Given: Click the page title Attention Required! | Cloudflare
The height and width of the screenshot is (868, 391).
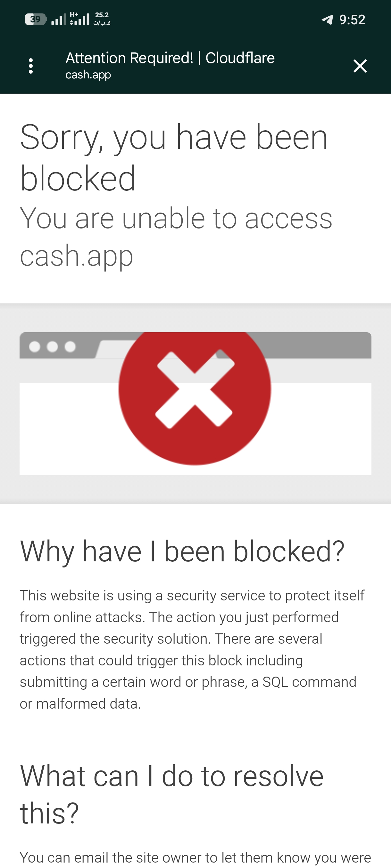Looking at the screenshot, I should 170,58.
